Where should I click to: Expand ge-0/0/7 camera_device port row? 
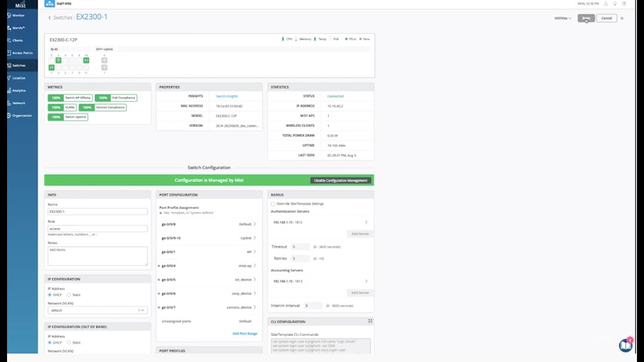(x=209, y=307)
